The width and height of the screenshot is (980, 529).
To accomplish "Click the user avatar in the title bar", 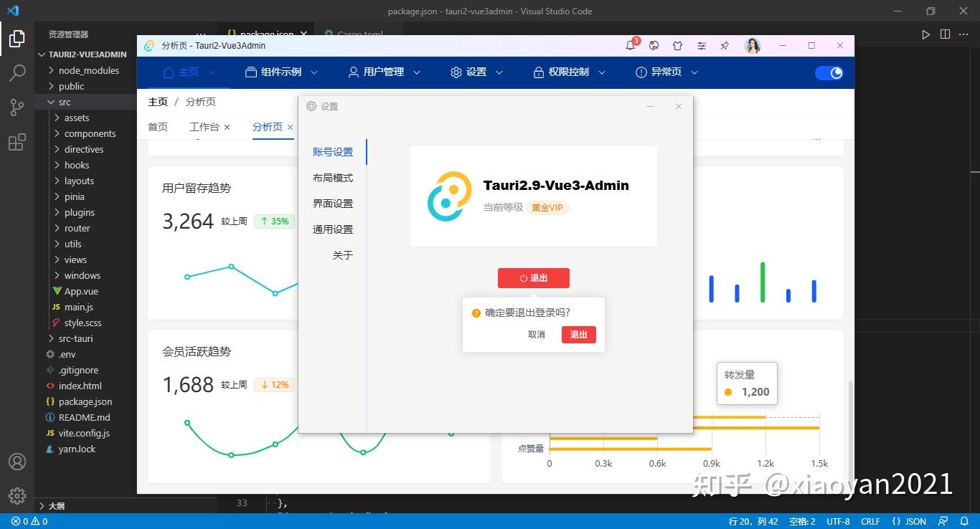I will coord(752,45).
